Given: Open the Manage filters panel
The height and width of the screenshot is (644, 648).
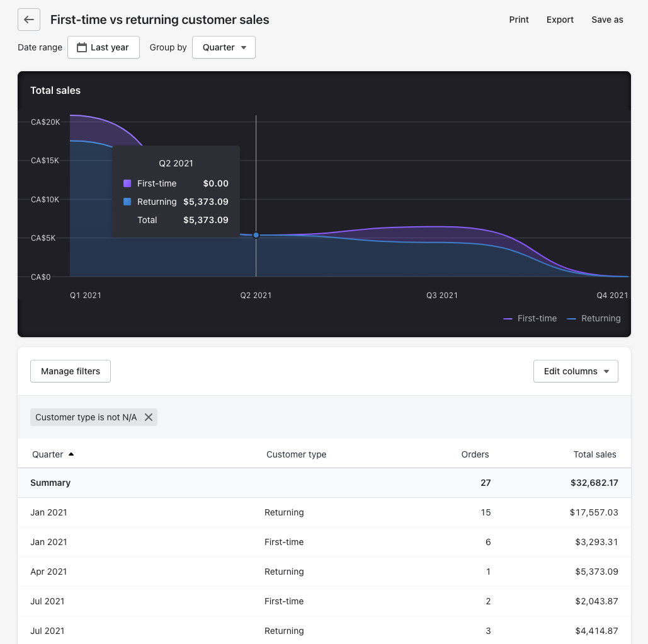Looking at the screenshot, I should (70, 371).
